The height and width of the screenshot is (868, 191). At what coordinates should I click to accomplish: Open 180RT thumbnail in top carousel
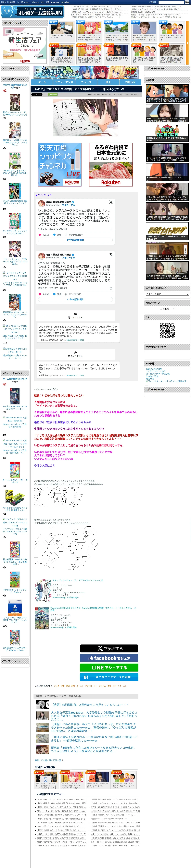pos(62,31)
